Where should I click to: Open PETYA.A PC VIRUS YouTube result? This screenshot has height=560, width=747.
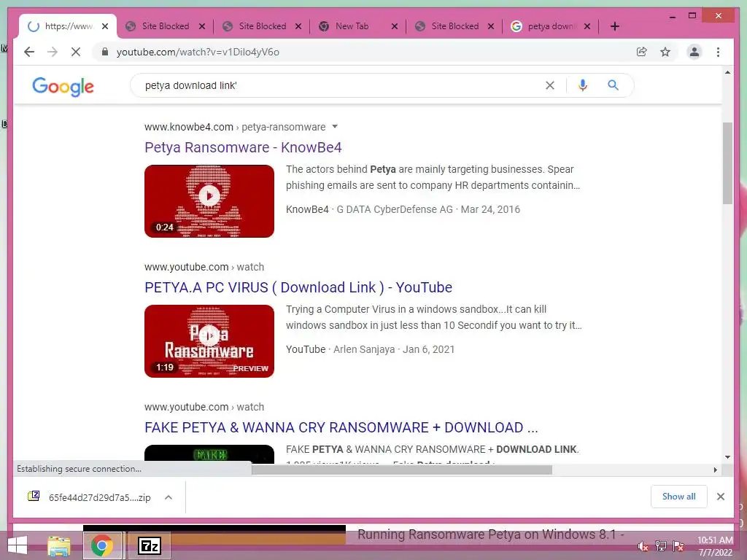point(298,287)
